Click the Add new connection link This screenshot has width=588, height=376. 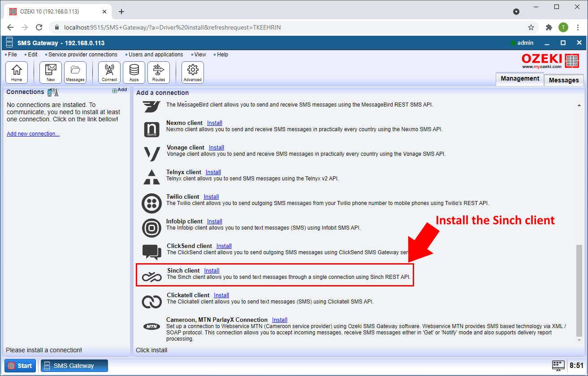coord(33,134)
